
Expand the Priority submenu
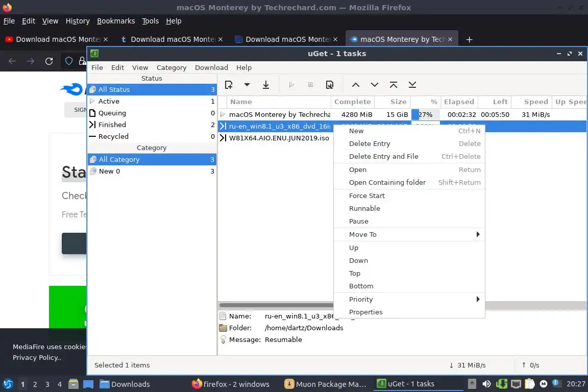tap(409, 299)
